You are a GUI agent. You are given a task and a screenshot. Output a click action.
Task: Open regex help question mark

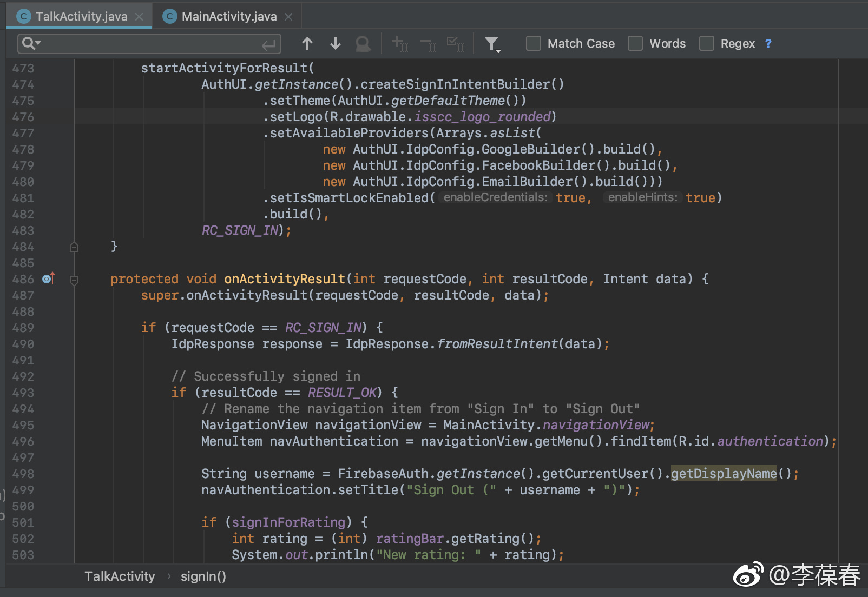tap(768, 44)
